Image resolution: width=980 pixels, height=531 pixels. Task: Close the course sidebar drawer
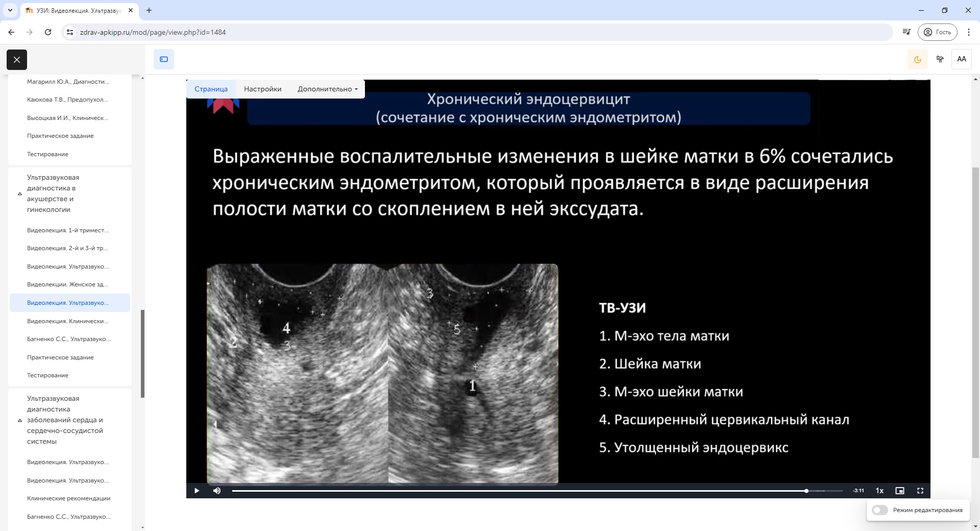17,60
